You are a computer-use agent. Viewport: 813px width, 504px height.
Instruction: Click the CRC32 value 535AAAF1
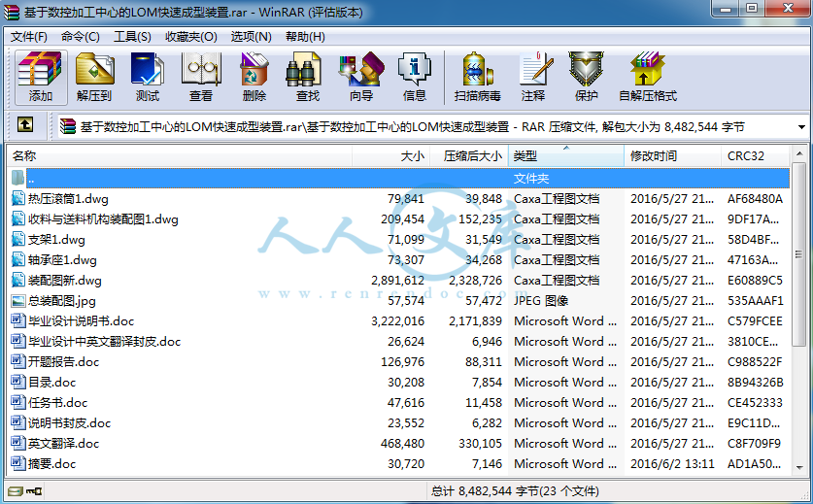coord(755,301)
